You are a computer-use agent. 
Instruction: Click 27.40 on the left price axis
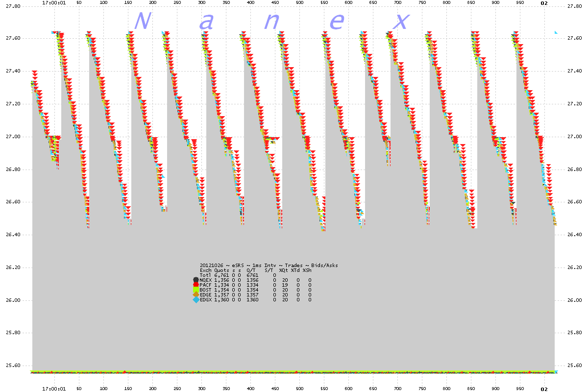12,71
